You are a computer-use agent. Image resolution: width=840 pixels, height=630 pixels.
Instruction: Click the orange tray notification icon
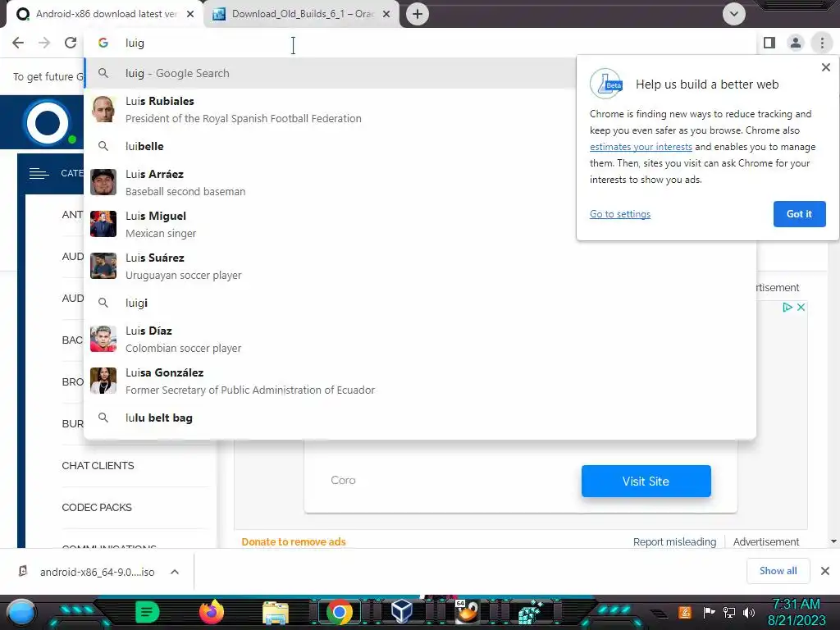pos(684,612)
